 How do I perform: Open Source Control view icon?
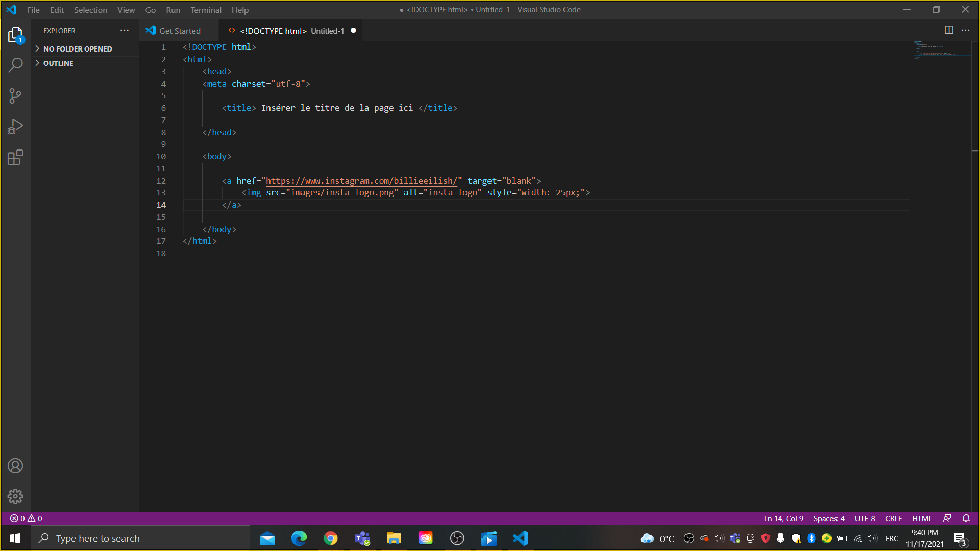click(x=15, y=95)
